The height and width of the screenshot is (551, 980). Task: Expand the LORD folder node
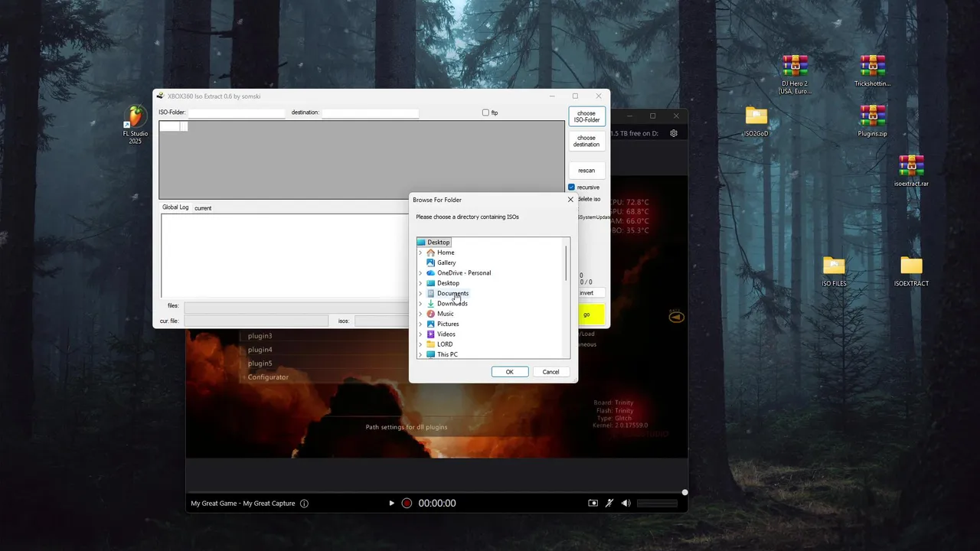(x=420, y=344)
